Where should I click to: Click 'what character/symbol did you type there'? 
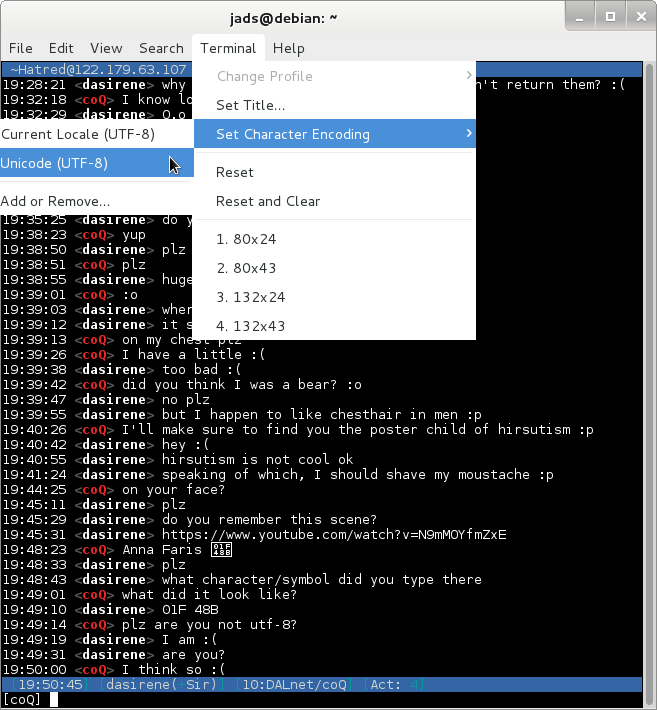[321, 580]
